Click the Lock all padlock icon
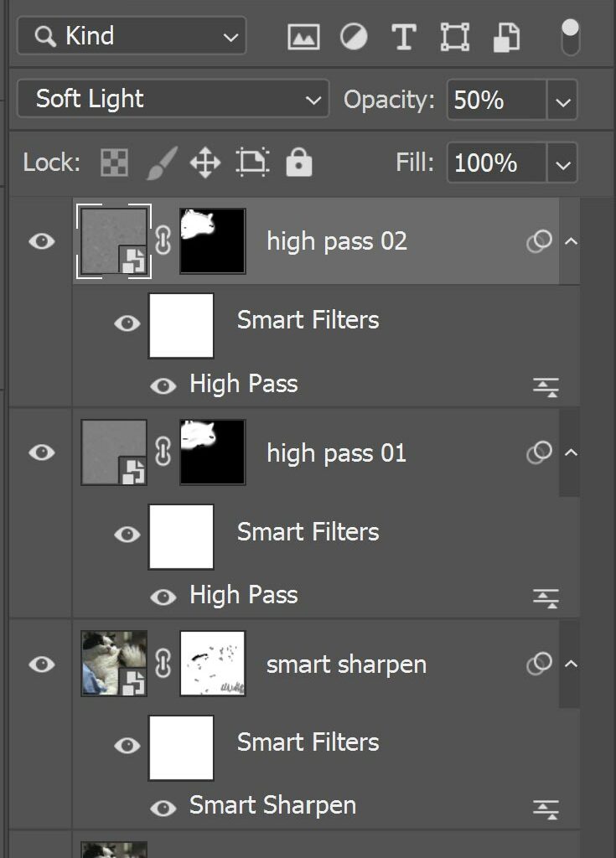The image size is (616, 858). point(298,163)
